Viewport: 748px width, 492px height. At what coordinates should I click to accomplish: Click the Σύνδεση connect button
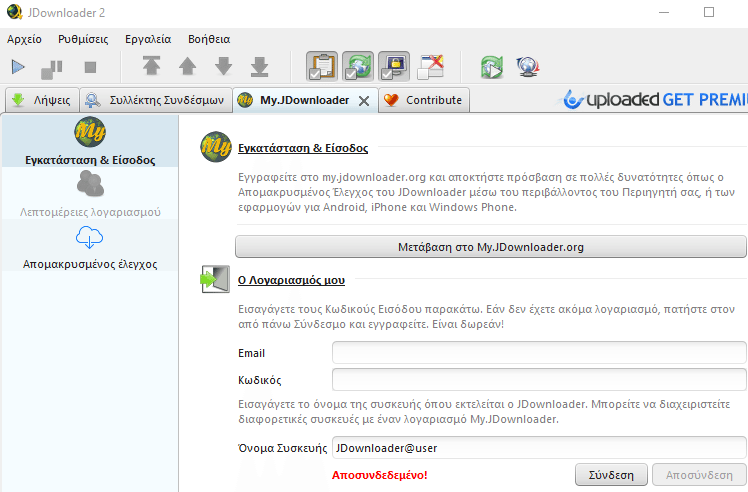[x=611, y=475]
